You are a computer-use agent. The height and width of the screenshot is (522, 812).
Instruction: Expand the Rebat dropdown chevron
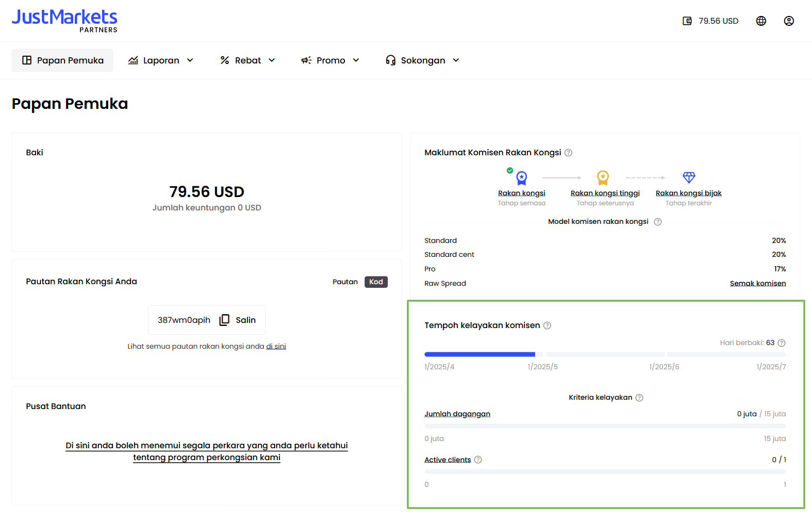[x=272, y=60]
